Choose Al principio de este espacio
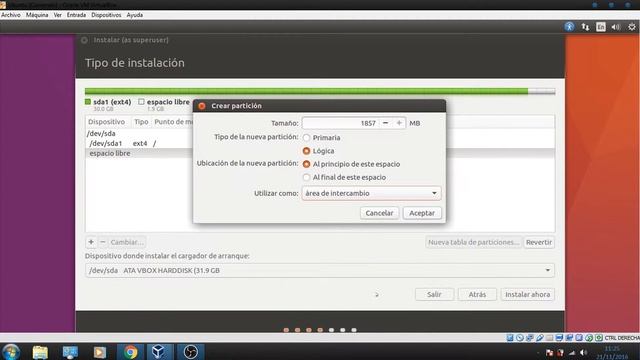640x360 pixels. 307,164
